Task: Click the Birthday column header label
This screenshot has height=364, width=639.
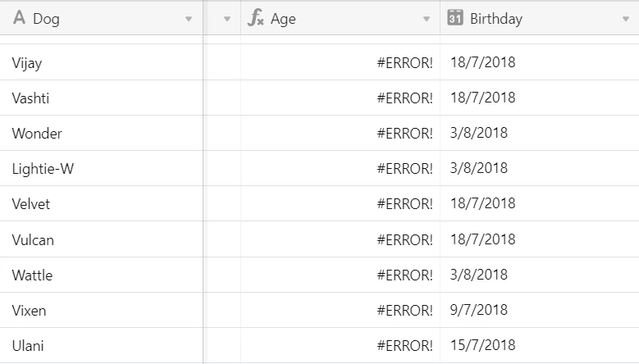Action: tap(495, 19)
